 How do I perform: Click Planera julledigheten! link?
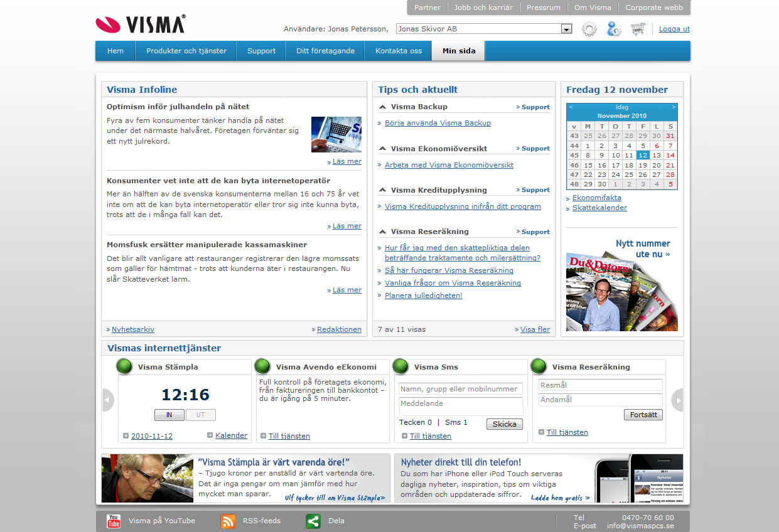[x=424, y=295]
